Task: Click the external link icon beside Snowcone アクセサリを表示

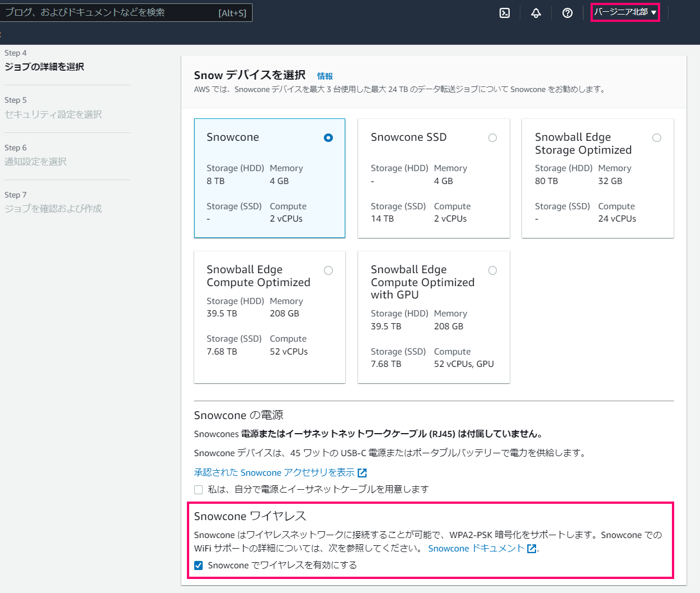Action: [362, 473]
